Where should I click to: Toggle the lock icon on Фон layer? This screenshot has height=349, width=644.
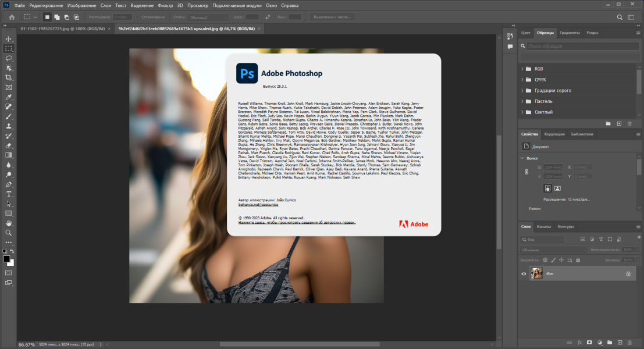(x=628, y=274)
